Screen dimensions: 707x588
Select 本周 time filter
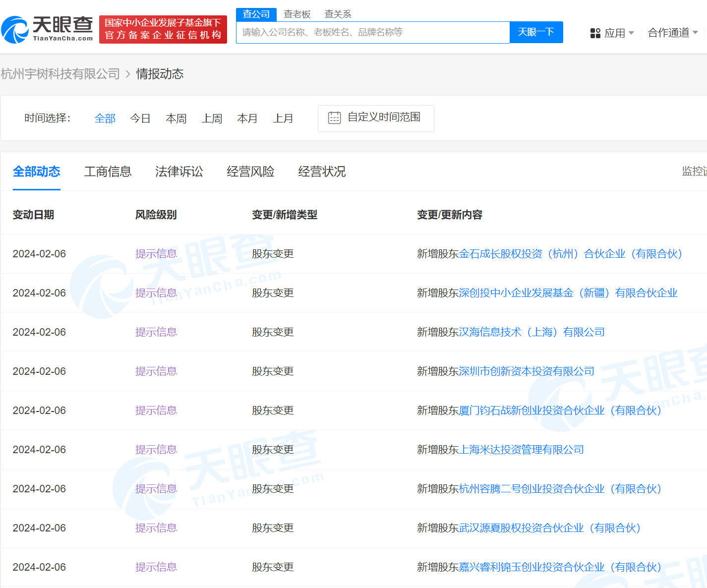176,118
